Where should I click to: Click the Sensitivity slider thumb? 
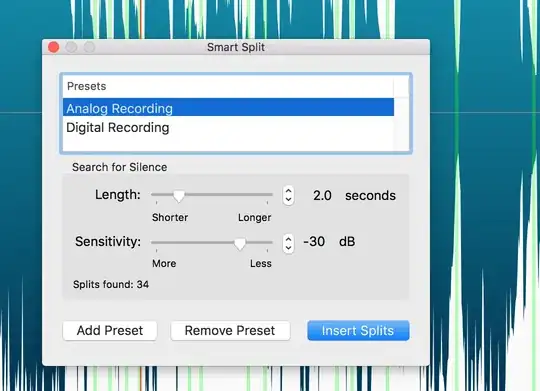coord(240,243)
